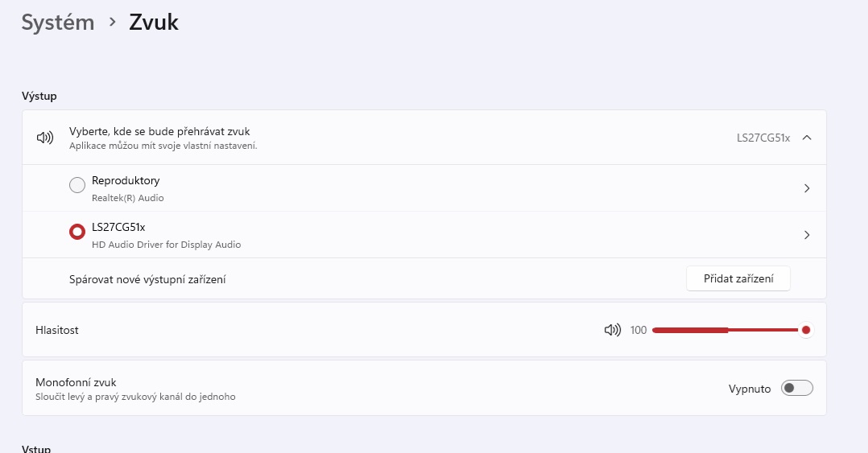Screen dimensions: 868x453
Task: Go back to Systém in the breadcrumb
Action: (x=58, y=23)
